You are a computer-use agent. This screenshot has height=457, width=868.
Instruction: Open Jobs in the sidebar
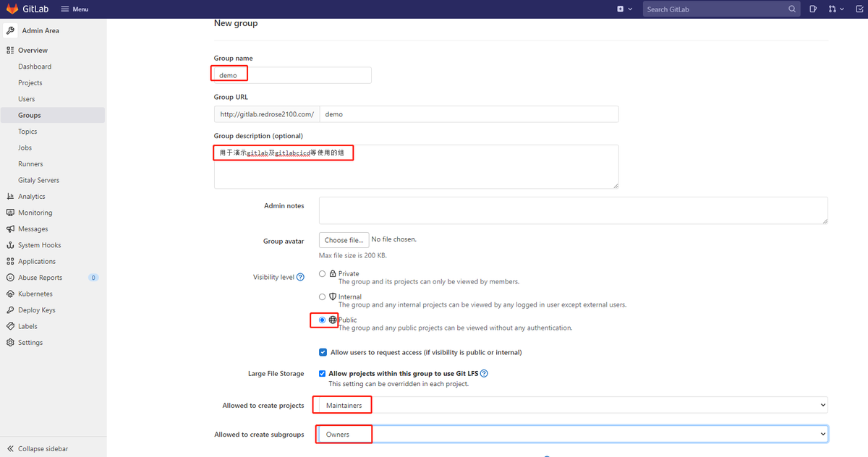25,148
